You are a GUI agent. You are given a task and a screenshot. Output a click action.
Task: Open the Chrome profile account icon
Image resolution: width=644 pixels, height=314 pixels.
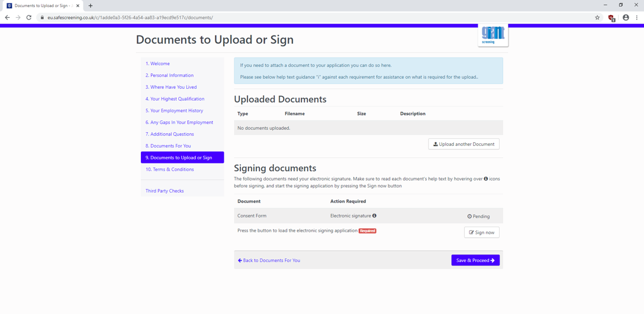(626, 18)
